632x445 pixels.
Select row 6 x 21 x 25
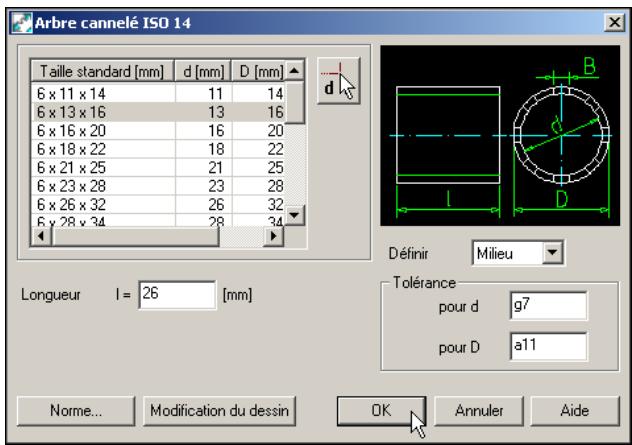point(158,168)
